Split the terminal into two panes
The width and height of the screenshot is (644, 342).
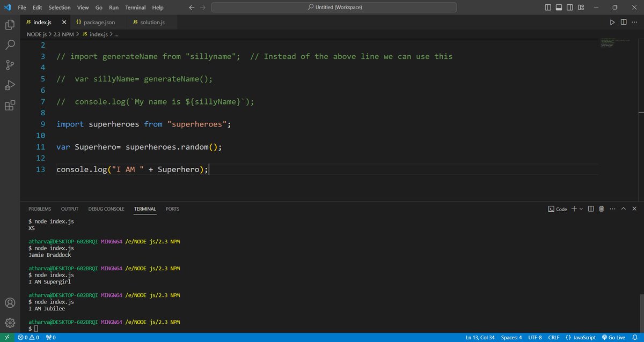(590, 209)
